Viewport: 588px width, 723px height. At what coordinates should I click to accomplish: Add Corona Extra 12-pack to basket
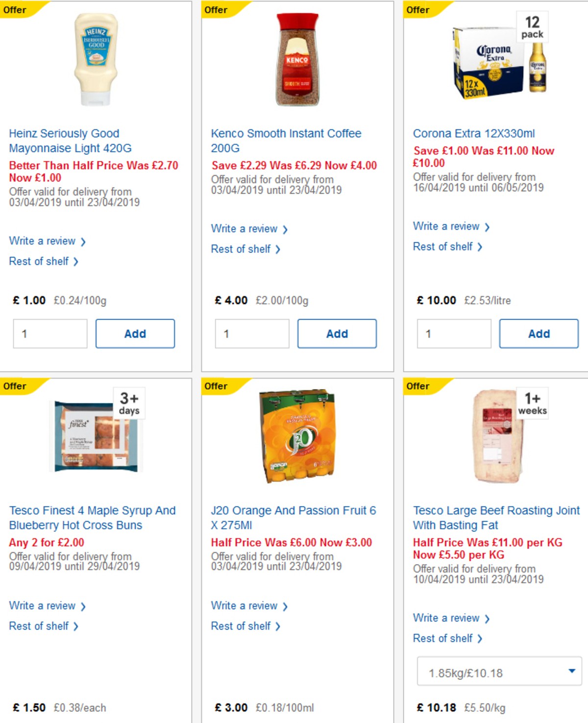pos(539,333)
